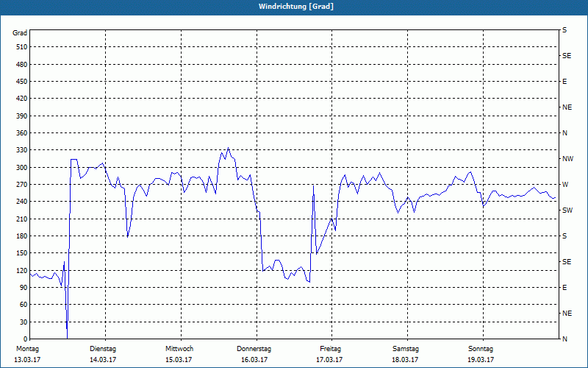Click the 0 y-axis value
This screenshot has width=588, height=368.
(26, 339)
